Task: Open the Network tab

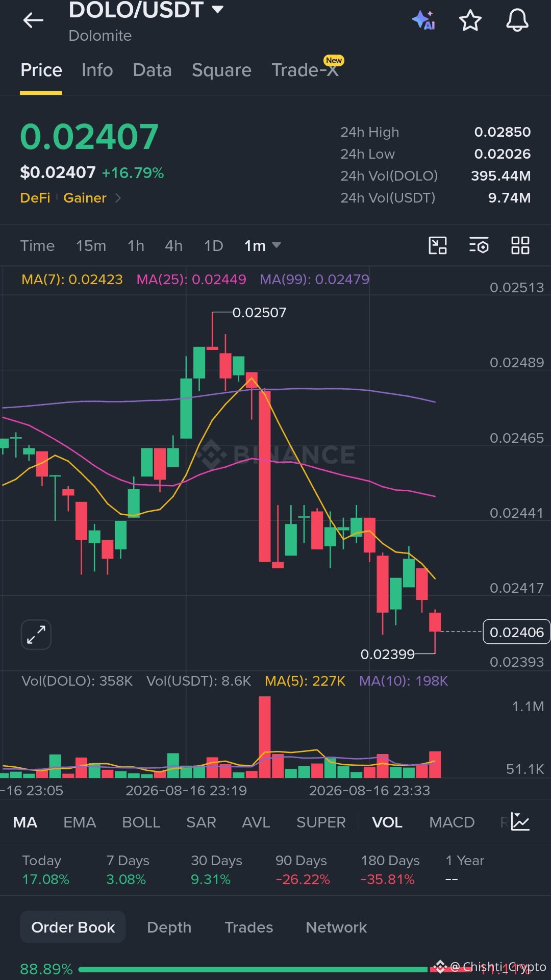Action: (336, 927)
